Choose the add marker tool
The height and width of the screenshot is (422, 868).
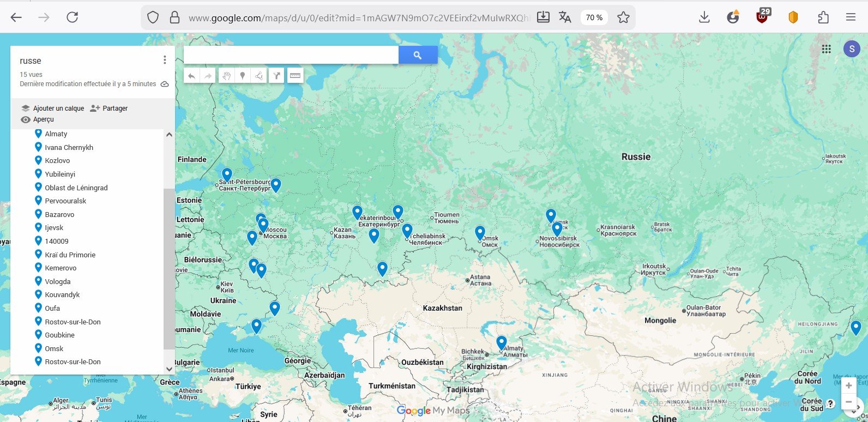tap(243, 76)
